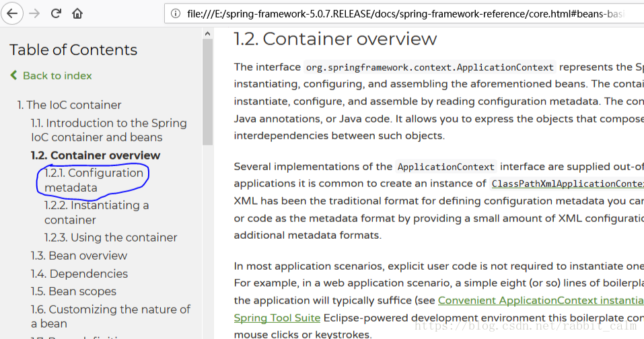Open 1. The IoC container section
Viewport: 644px width, 339px height.
[69, 105]
